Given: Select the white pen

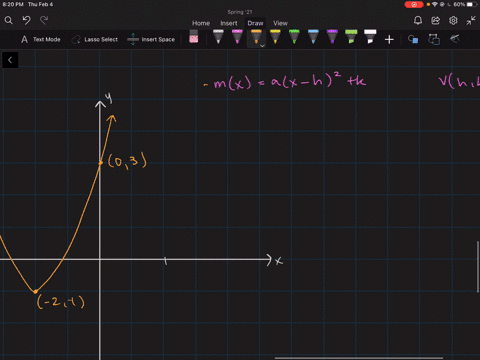Looking at the screenshot, I should (218, 37).
